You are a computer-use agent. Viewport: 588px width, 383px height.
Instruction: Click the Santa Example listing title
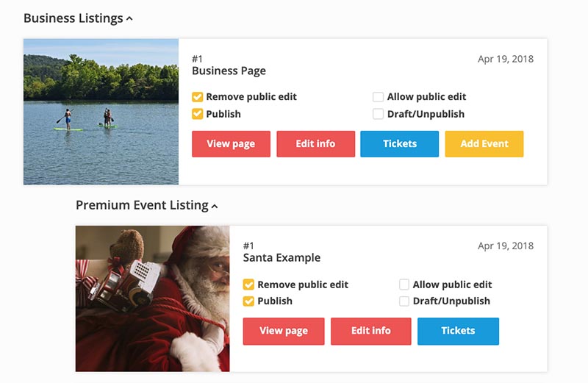click(282, 258)
